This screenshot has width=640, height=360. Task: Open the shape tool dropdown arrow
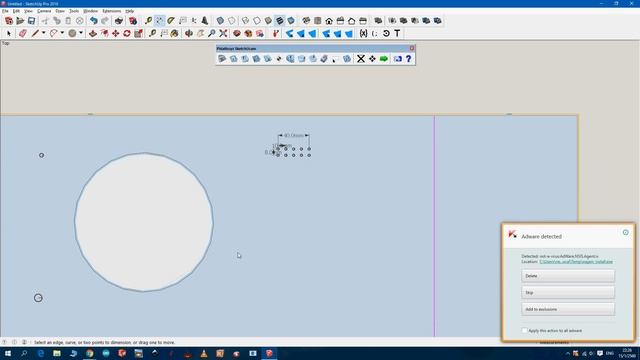pos(81,33)
